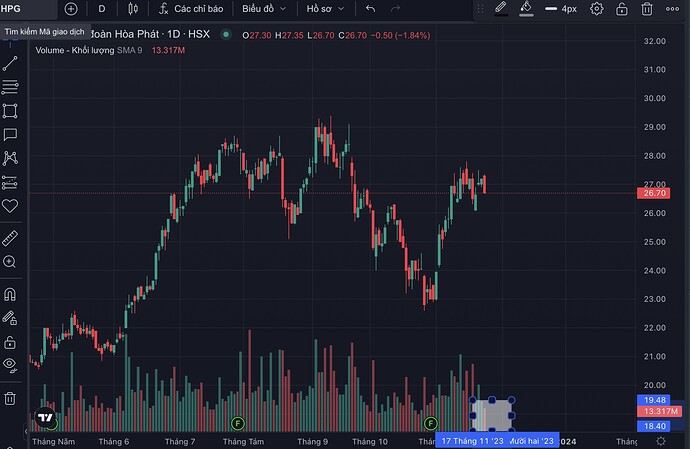This screenshot has height=449, width=690.
Task: Select the ruler measure tool
Action: point(10,238)
